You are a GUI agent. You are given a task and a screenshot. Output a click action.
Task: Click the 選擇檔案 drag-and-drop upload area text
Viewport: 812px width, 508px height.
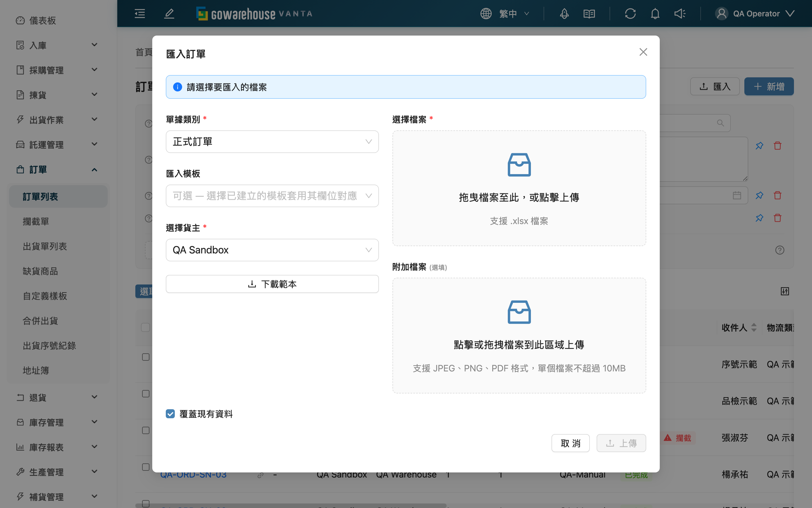(x=519, y=197)
